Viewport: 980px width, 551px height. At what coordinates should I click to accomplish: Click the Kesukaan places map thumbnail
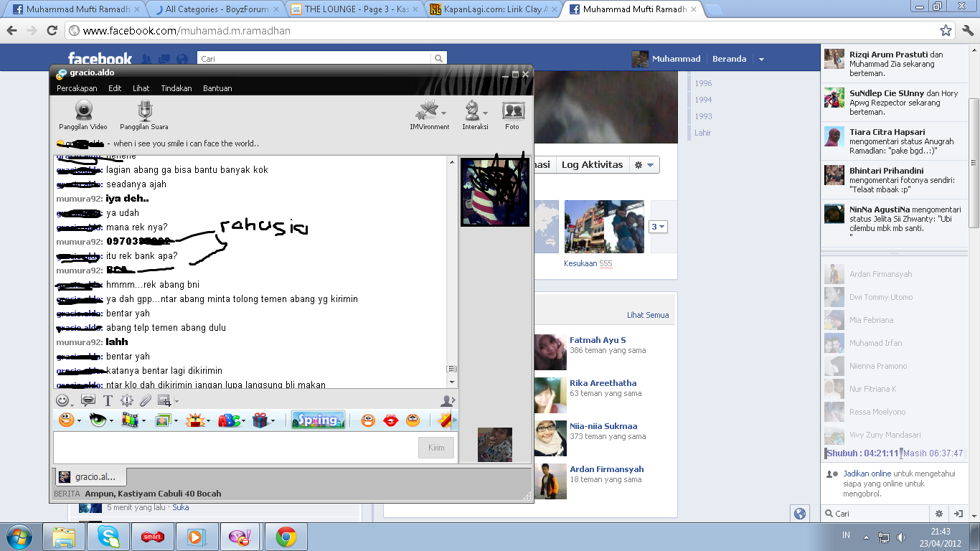click(546, 227)
